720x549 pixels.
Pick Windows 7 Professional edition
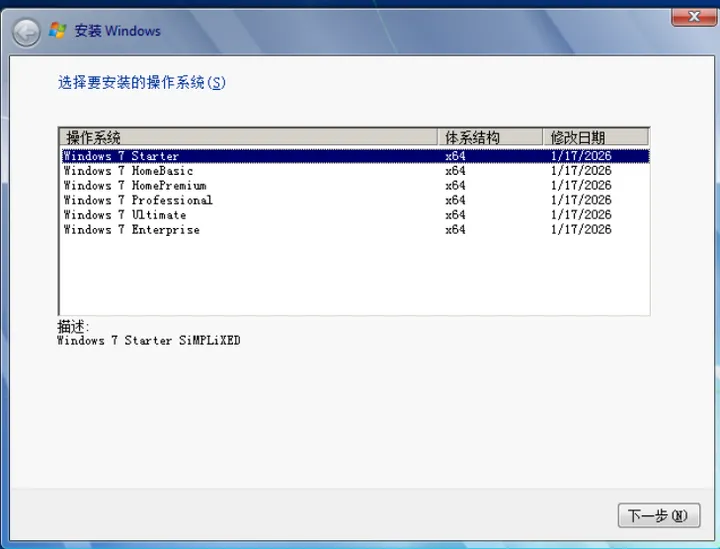355,200
